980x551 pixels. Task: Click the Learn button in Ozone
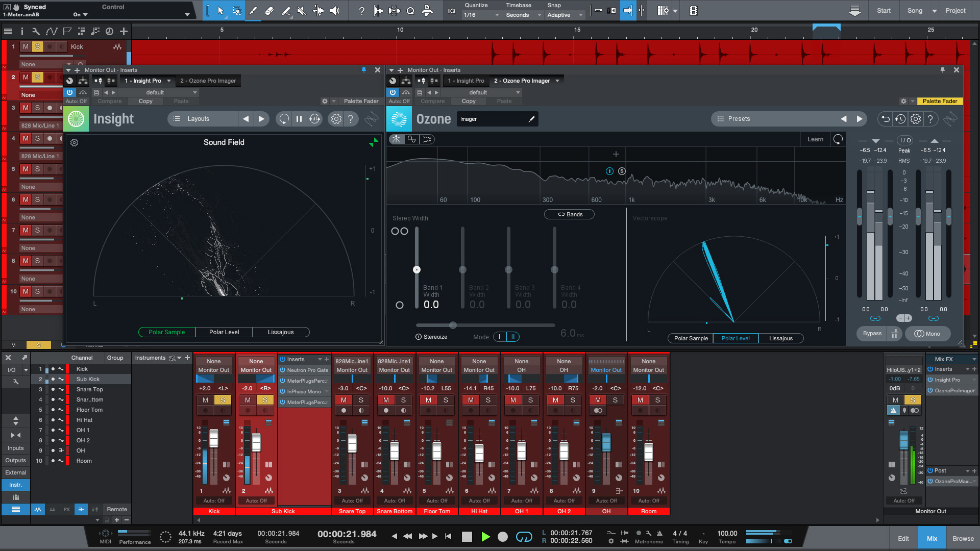[815, 139]
